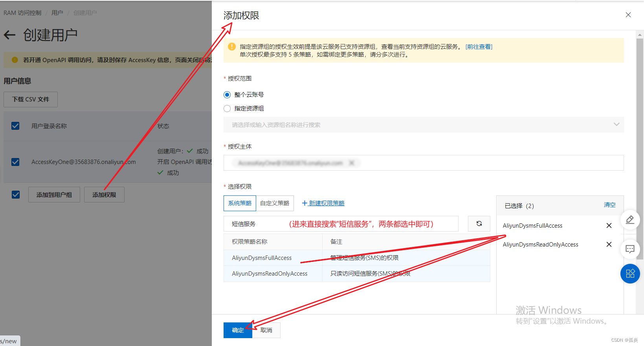Image resolution: width=644 pixels, height=346 pixels.
Task: Select AliyunDysmsReadOnlyAccess policy row
Action: click(357, 274)
